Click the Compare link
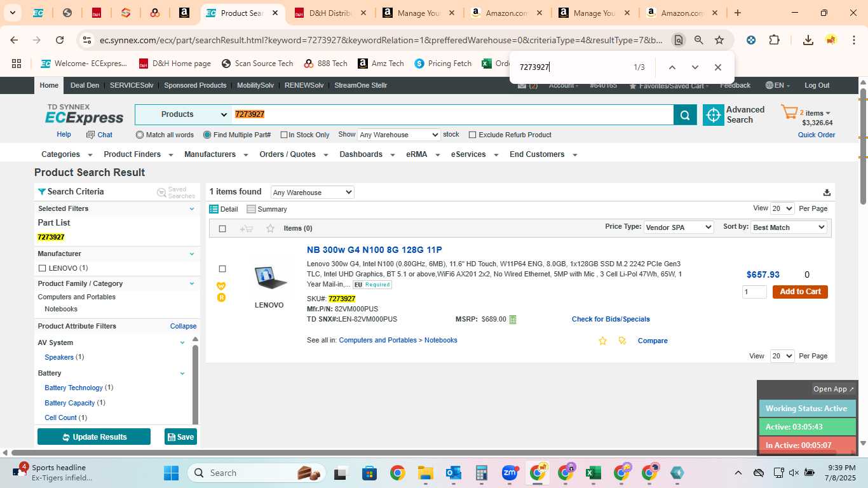868x488 pixels. 653,341
